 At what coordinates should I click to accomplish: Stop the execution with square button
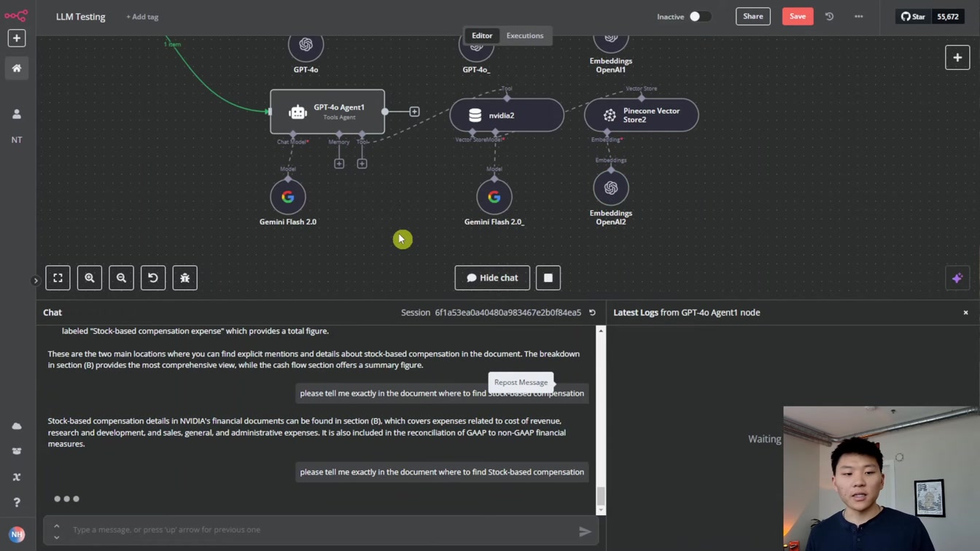tap(548, 278)
